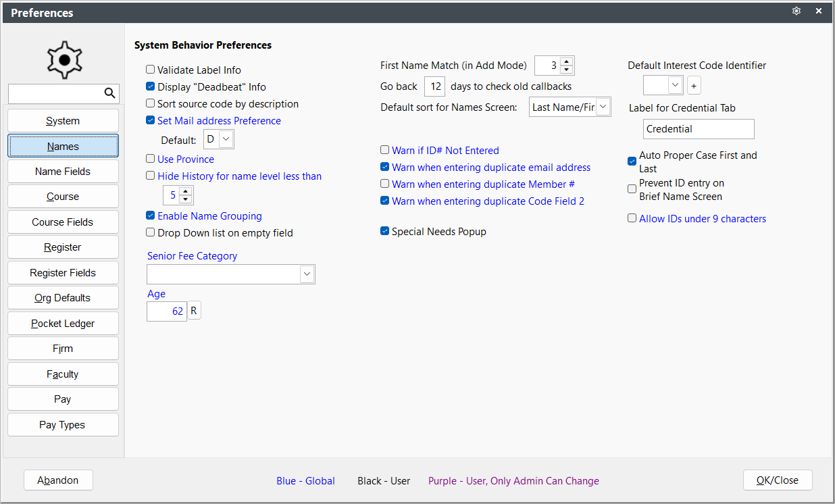This screenshot has width=835, height=504.
Task: Enable Sort source code by description
Action: (x=151, y=103)
